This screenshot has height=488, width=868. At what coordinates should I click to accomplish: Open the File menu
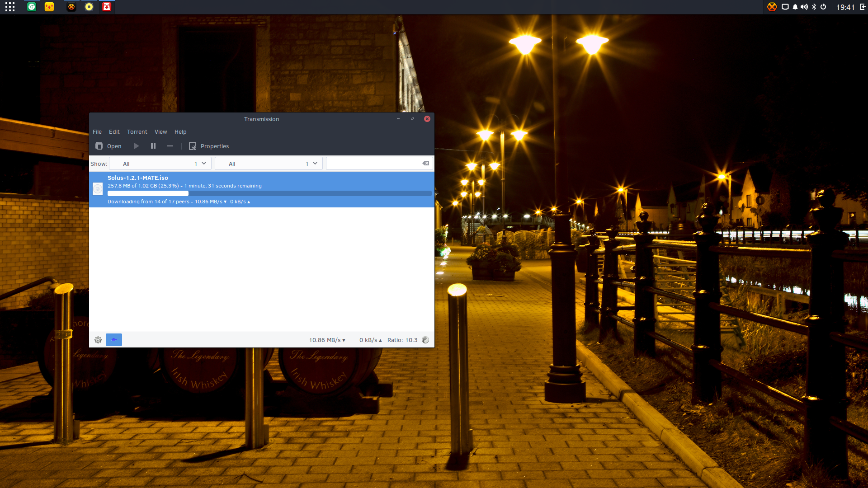[97, 132]
